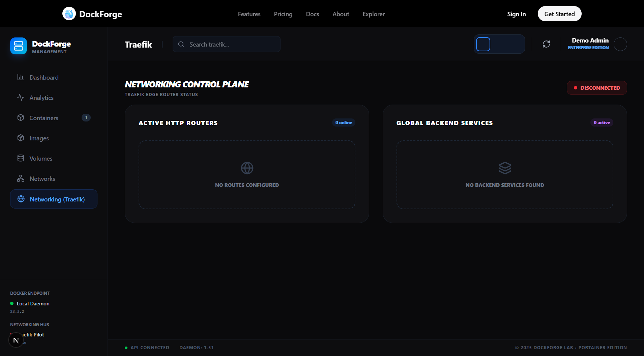The height and width of the screenshot is (356, 644).
Task: Select the Volumes stacked-disk icon
Action: [21, 158]
